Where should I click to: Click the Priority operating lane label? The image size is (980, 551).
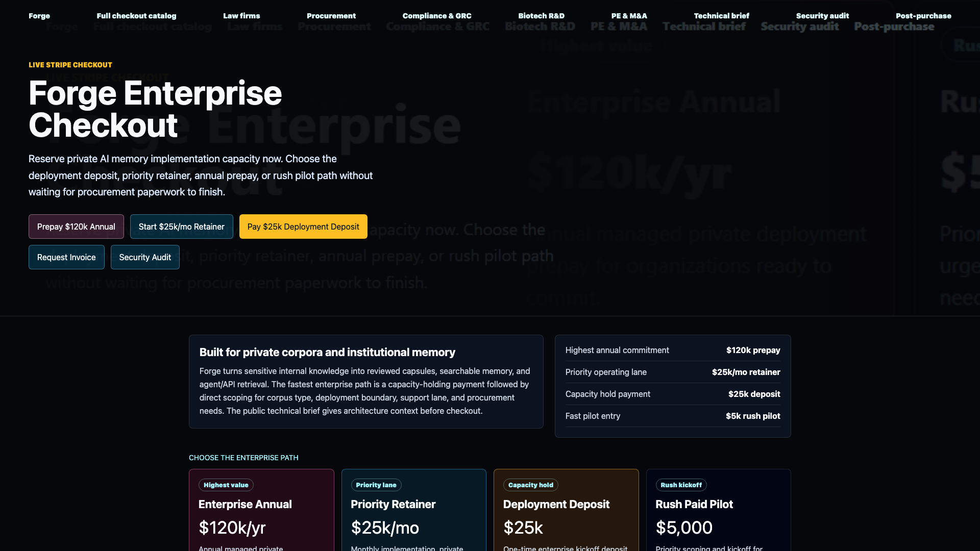606,372
